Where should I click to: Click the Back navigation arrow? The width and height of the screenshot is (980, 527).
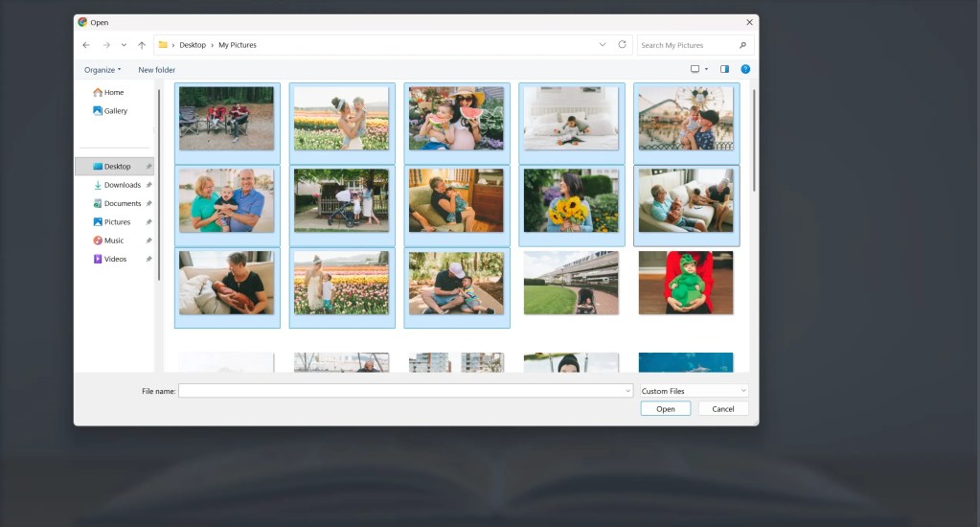click(86, 45)
